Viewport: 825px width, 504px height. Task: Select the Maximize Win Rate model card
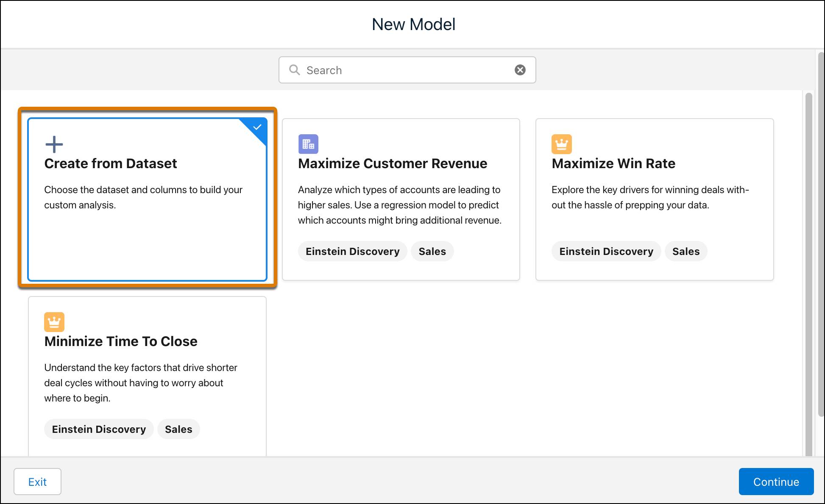[655, 200]
